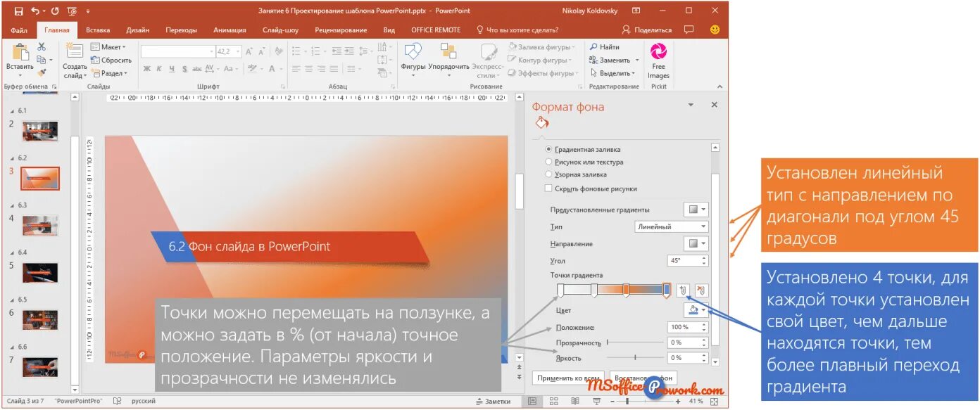Click the brightness (Яркость) slider
Viewport: 980px width, 410px height.
pos(634,359)
